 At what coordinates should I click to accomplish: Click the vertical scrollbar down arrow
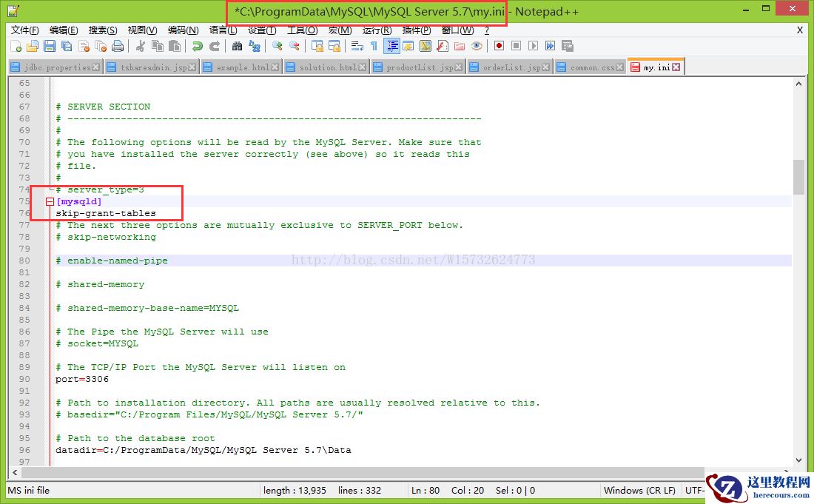click(798, 460)
